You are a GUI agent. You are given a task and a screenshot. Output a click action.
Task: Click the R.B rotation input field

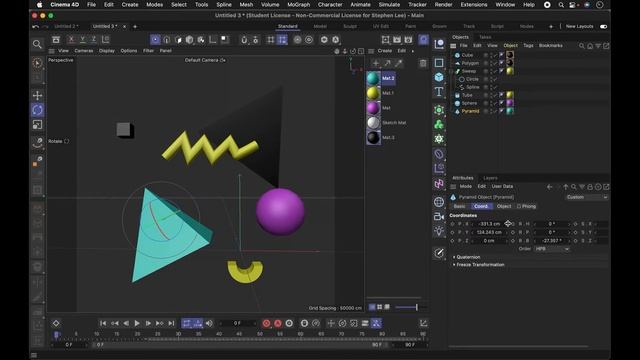click(552, 241)
